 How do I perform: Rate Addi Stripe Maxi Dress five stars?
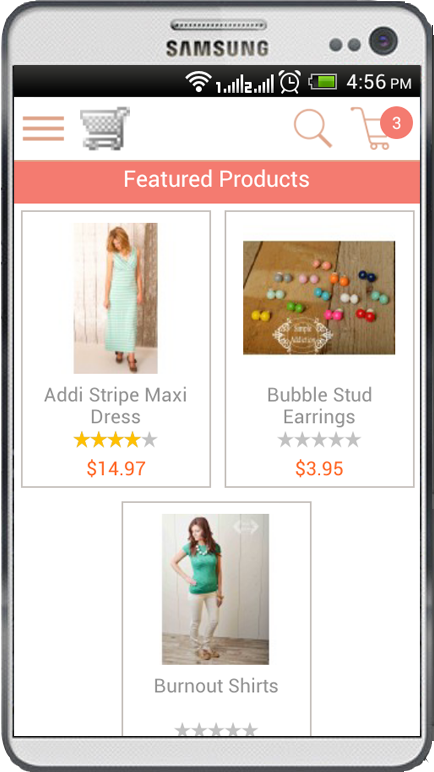click(x=149, y=440)
